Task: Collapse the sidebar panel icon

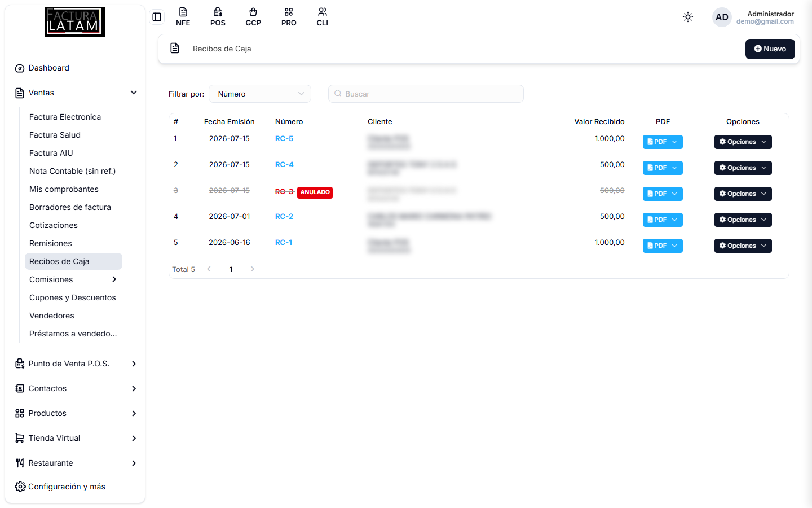Action: (157, 17)
